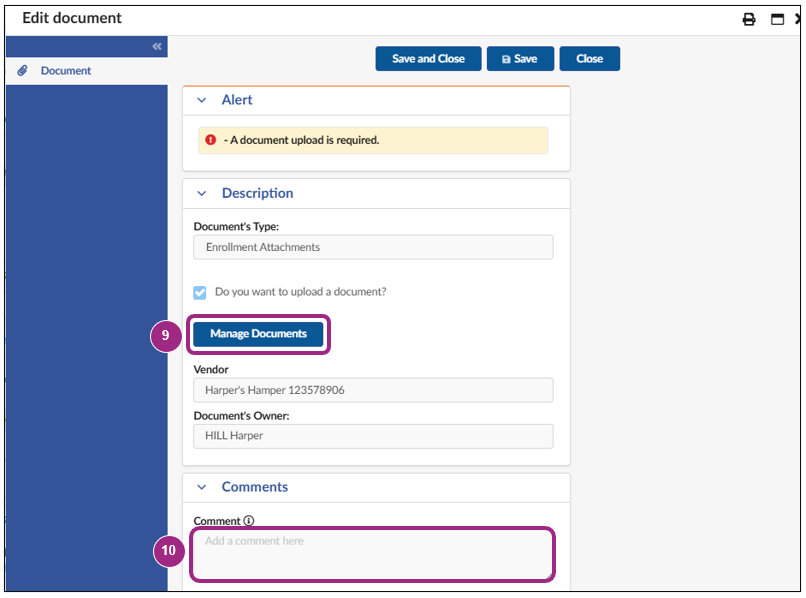Open the info icon next to Comment label

point(249,519)
